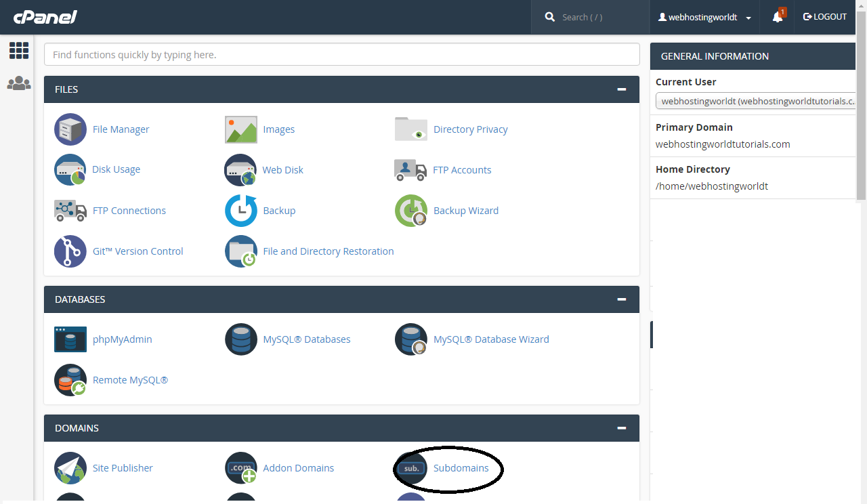Launch phpMyAdmin
Viewport: 867px width, 504px height.
[122, 339]
